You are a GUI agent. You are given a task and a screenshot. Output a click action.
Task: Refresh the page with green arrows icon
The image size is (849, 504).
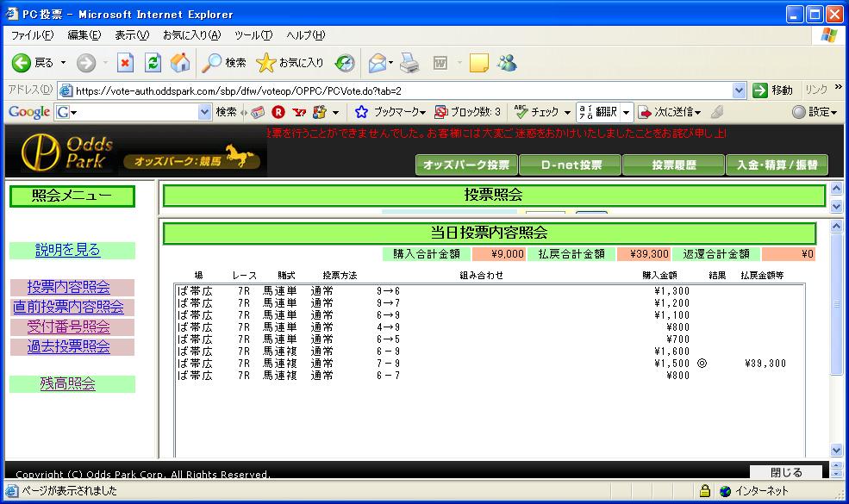pos(153,64)
